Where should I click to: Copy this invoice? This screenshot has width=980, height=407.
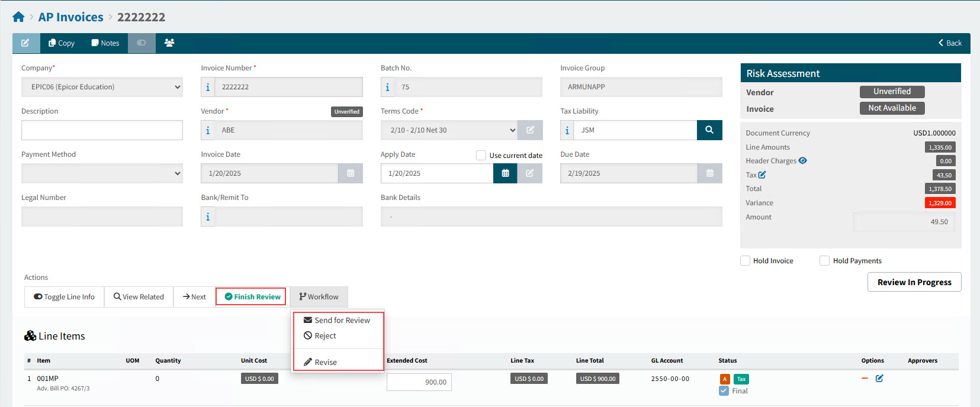tap(62, 43)
